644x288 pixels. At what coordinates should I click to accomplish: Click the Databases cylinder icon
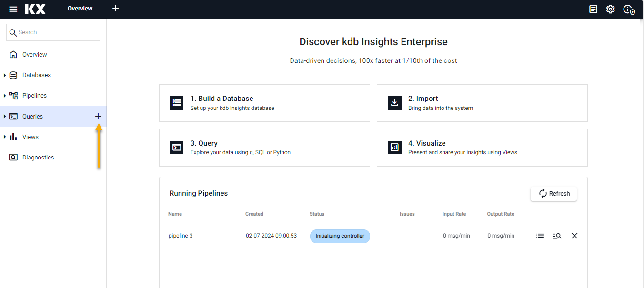click(x=13, y=75)
